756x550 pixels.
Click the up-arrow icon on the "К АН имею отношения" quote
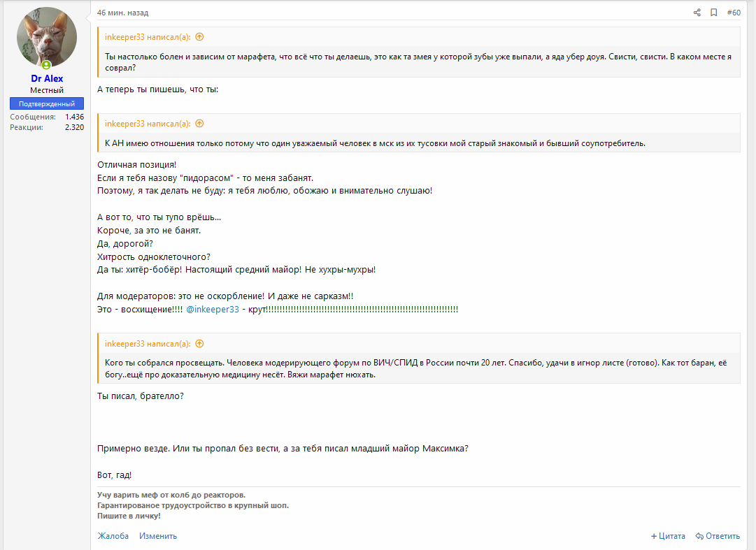point(199,124)
